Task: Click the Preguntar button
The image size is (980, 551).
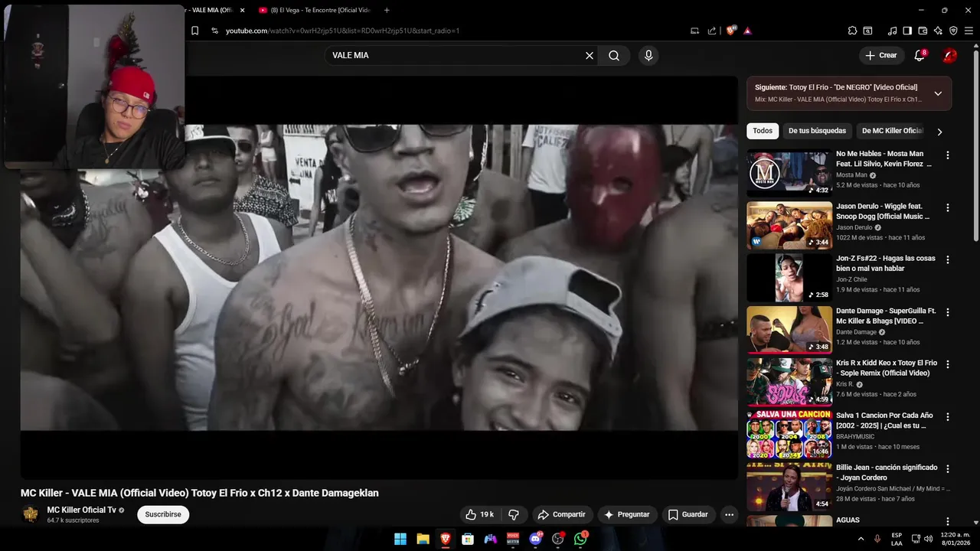Action: [x=627, y=514]
